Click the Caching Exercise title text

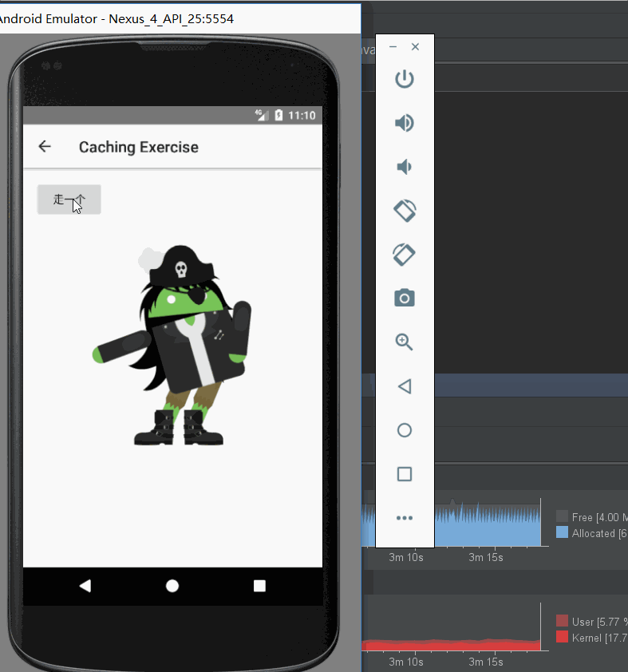click(x=138, y=147)
